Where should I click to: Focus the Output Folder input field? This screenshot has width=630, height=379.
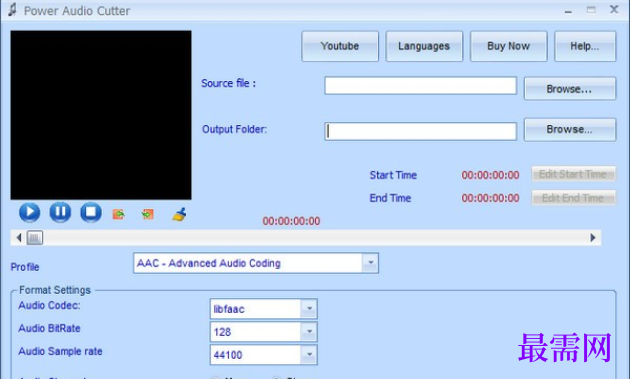(x=421, y=131)
